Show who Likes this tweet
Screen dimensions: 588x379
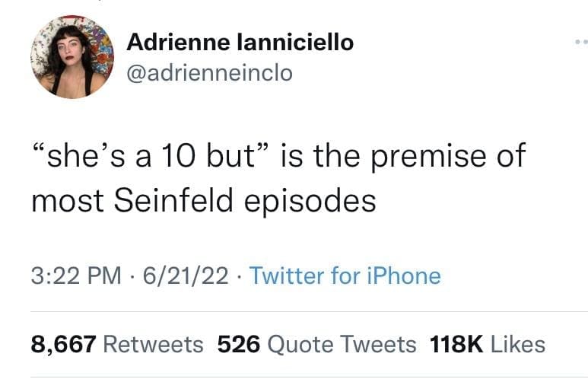click(x=517, y=344)
